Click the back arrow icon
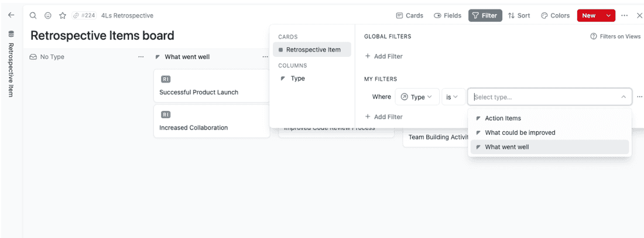This screenshot has width=644, height=238. pyautogui.click(x=11, y=15)
